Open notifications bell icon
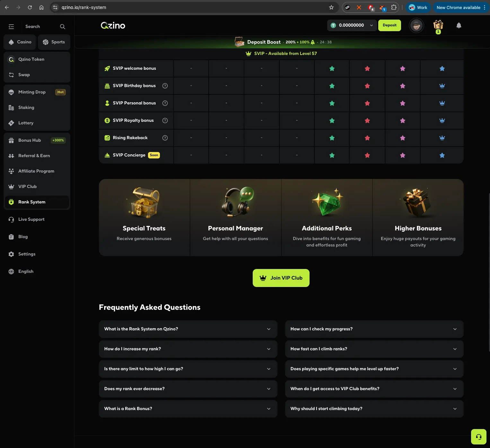 (x=459, y=25)
